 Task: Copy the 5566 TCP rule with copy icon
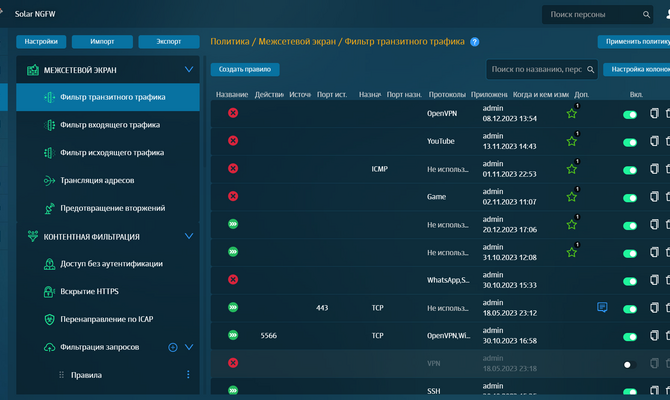[x=654, y=335]
